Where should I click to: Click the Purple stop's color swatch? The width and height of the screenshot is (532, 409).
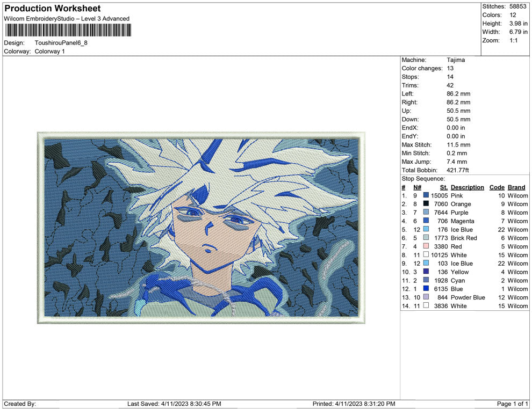(x=426, y=212)
